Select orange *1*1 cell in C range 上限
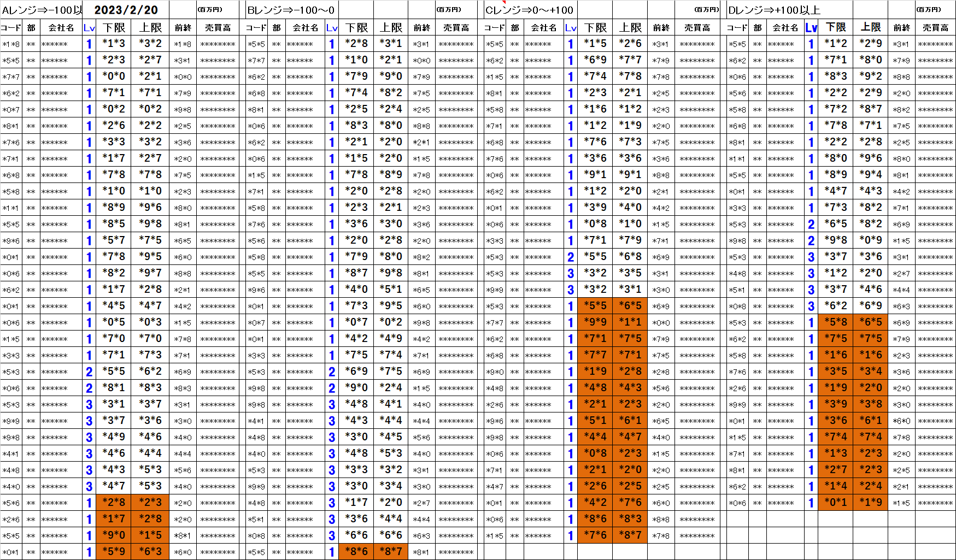This screenshot has width=956, height=560. 630,322
